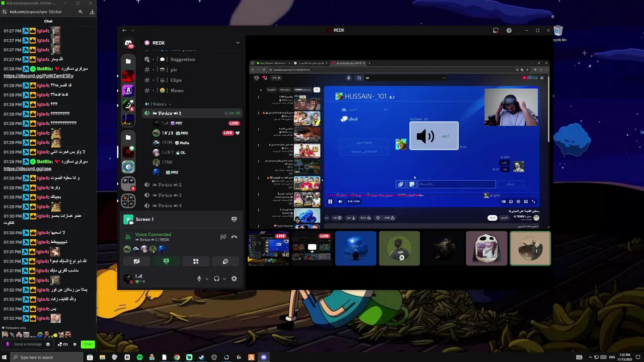Open the red server icon in server list
644x362 pixels.
pyautogui.click(x=128, y=76)
